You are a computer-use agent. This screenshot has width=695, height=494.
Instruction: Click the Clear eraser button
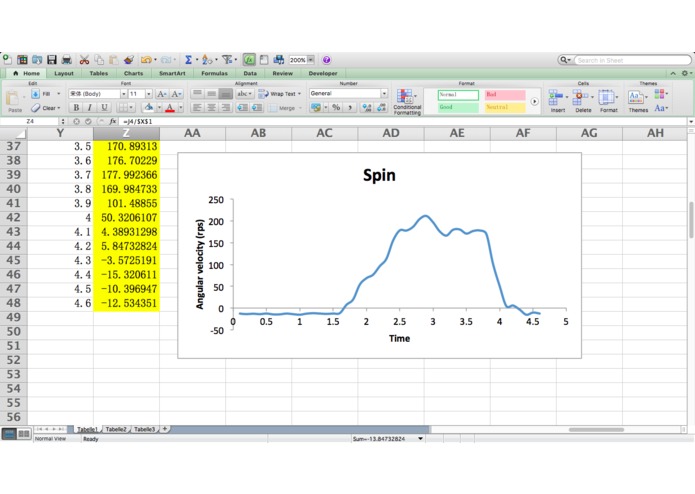click(x=46, y=108)
